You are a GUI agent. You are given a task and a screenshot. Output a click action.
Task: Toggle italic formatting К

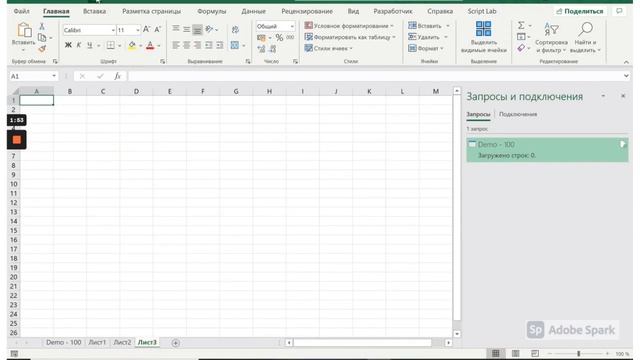tap(79, 45)
